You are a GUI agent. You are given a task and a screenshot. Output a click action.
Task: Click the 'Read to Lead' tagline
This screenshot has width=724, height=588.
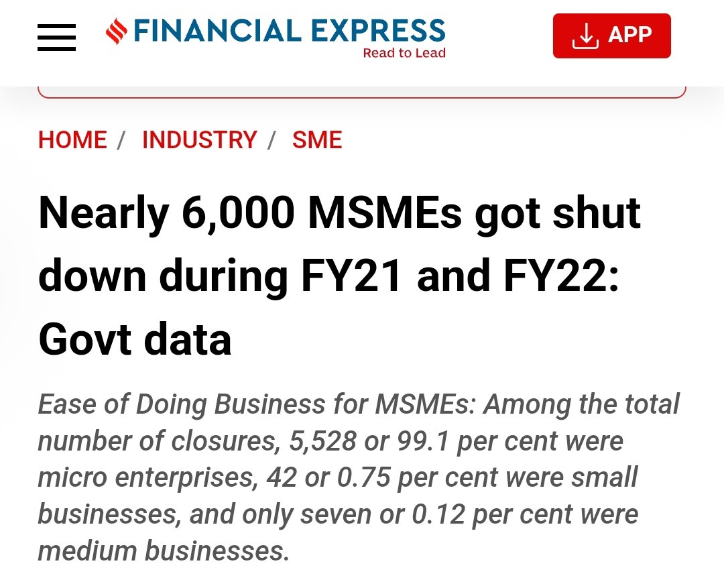[404, 53]
